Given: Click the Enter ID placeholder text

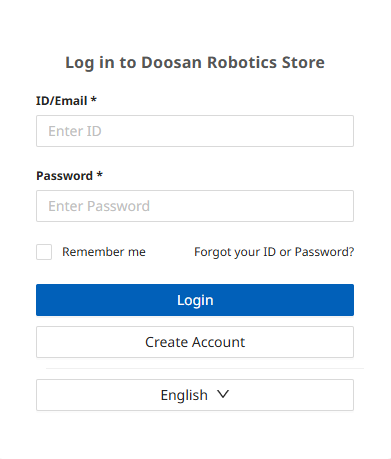Looking at the screenshot, I should coord(75,131).
